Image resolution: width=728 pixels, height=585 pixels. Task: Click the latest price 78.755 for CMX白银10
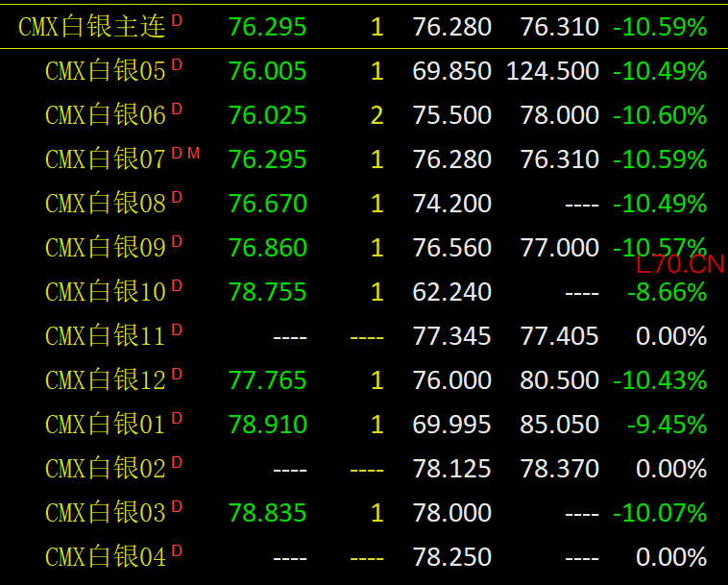tap(267, 292)
